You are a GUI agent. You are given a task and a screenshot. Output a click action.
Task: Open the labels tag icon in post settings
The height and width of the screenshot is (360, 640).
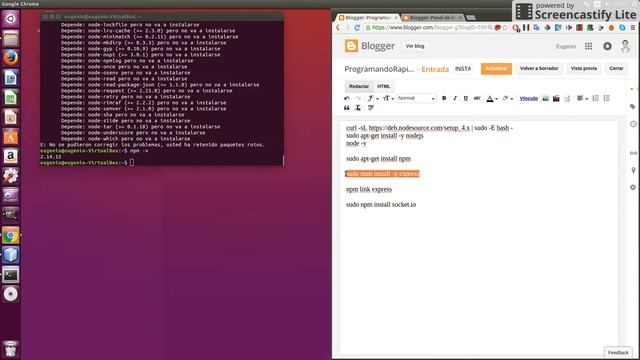pyautogui.click(x=633, y=107)
